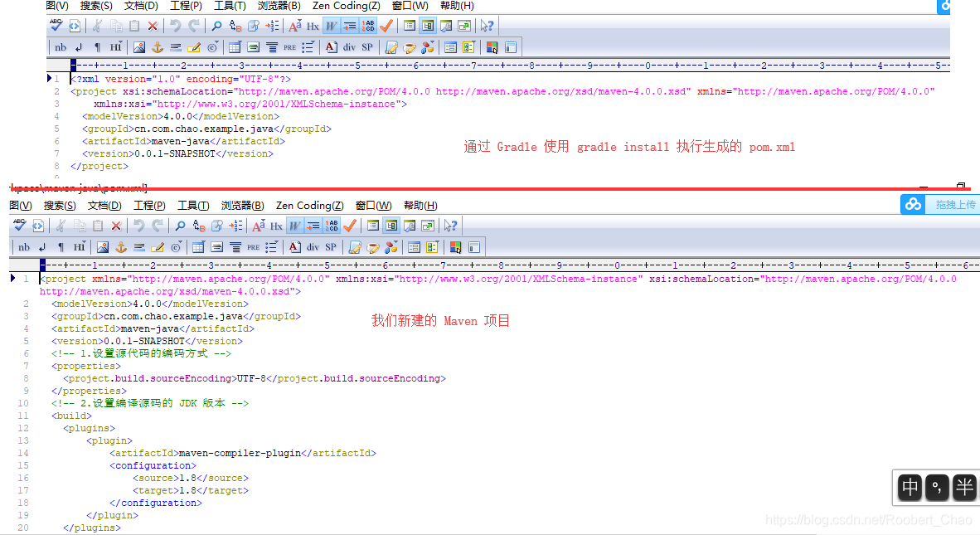The height and width of the screenshot is (535, 980).
Task: Open 文档(D) menu in lower window
Action: 104,205
